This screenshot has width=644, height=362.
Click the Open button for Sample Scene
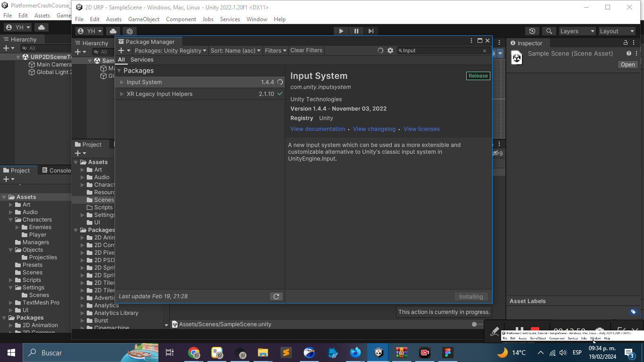627,65
